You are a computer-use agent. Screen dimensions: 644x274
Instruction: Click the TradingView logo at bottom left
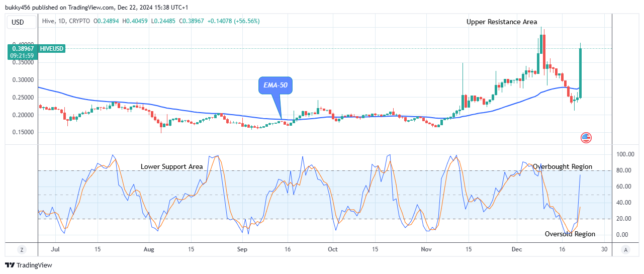point(29,265)
